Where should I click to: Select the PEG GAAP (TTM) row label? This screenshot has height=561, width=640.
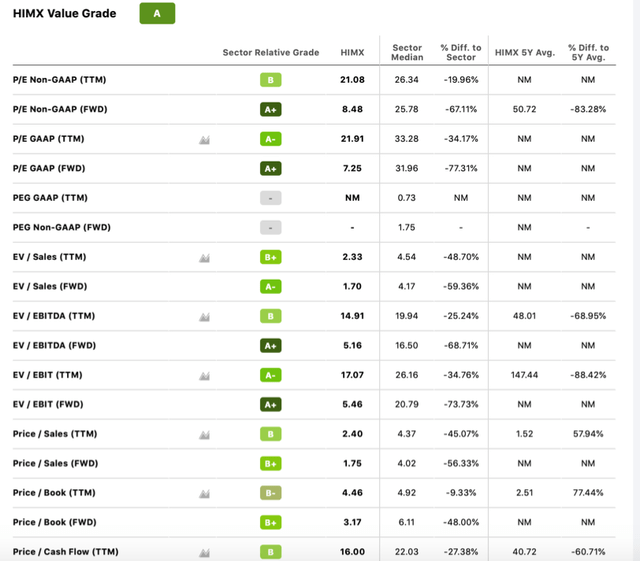(50, 198)
